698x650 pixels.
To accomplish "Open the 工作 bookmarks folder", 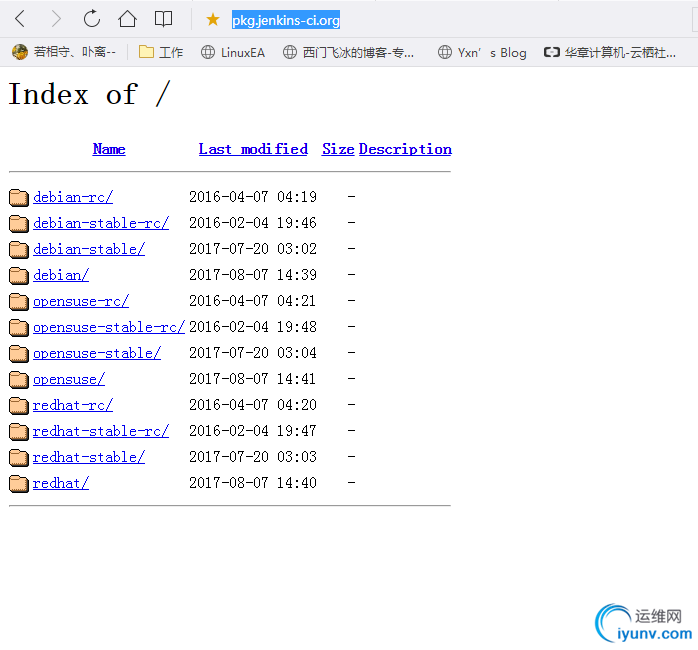I will tap(161, 52).
